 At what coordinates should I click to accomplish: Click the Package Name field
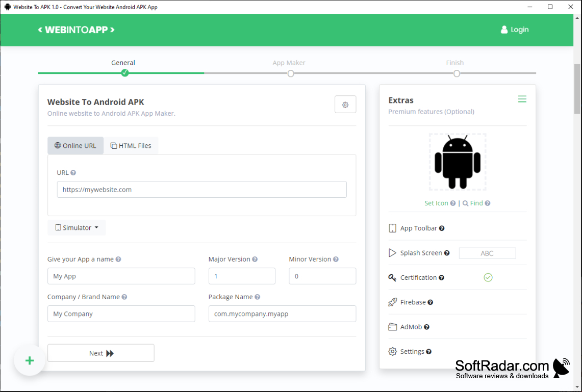click(282, 313)
